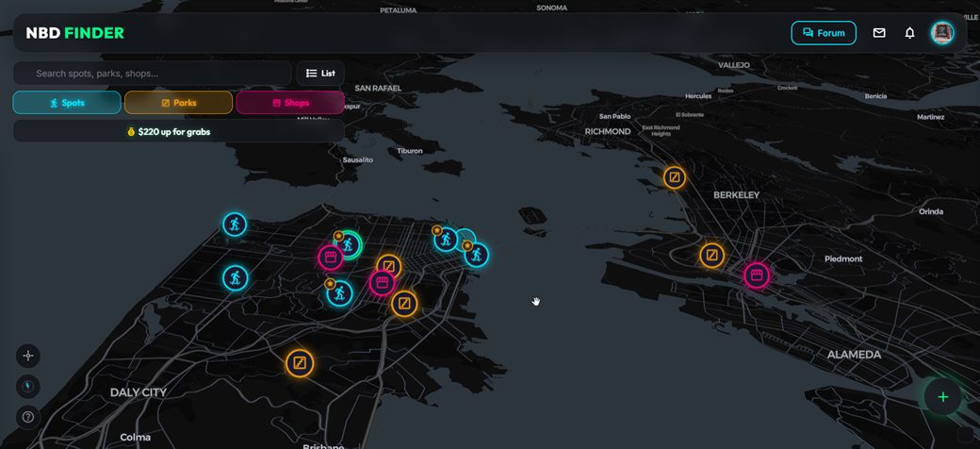
Task: Open the starred spot marker on the northeast waterfront
Action: 476,255
